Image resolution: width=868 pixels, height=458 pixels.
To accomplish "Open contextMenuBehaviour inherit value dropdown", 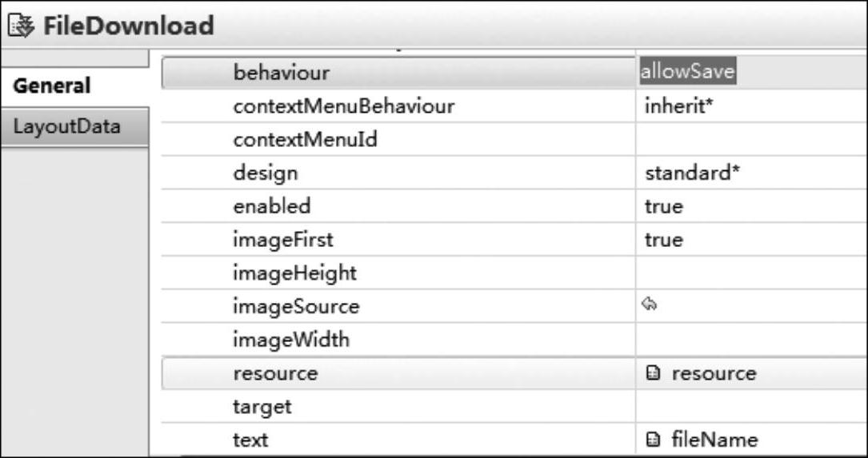I will 752,106.
